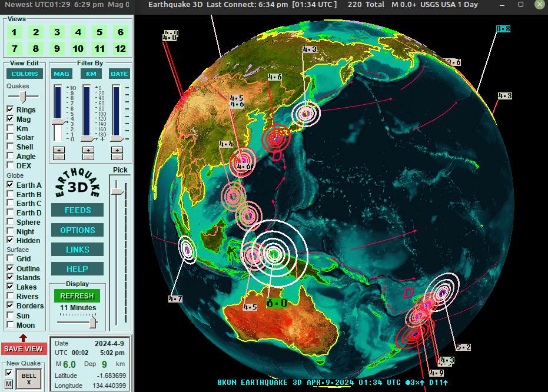The image size is (548, 392).
Task: Open the COLORS editor
Action: click(x=25, y=74)
